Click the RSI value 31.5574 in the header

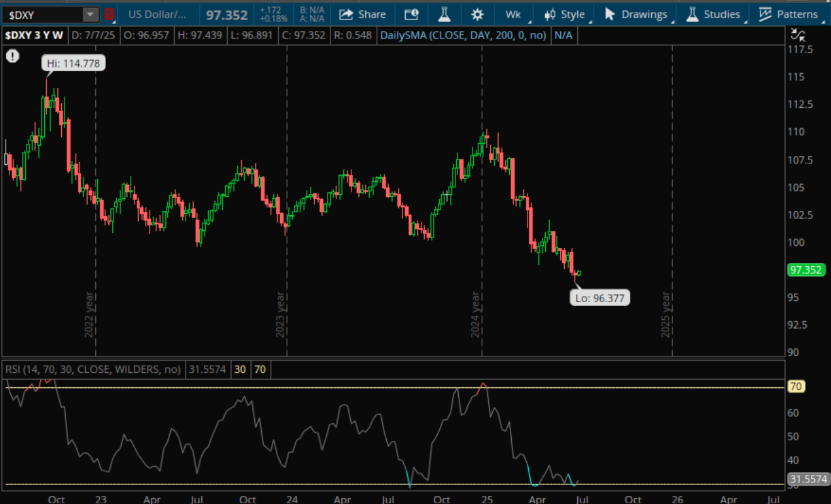pyautogui.click(x=208, y=369)
